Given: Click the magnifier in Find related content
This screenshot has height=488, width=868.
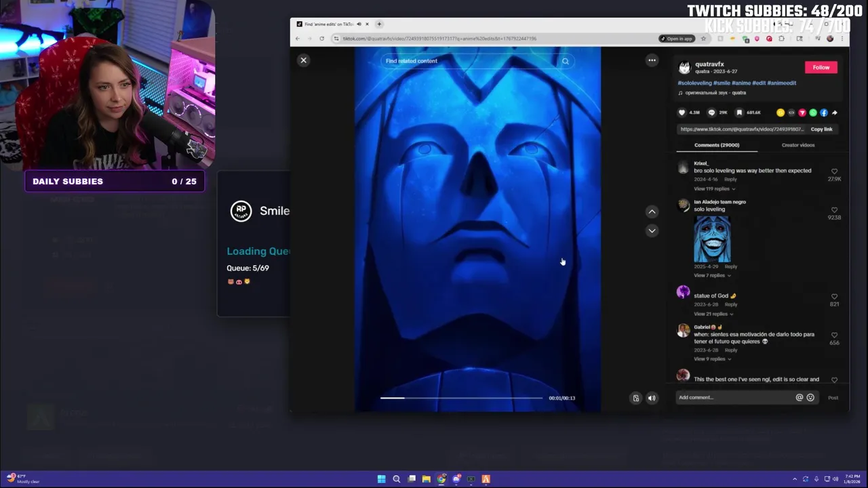Looking at the screenshot, I should (x=565, y=61).
